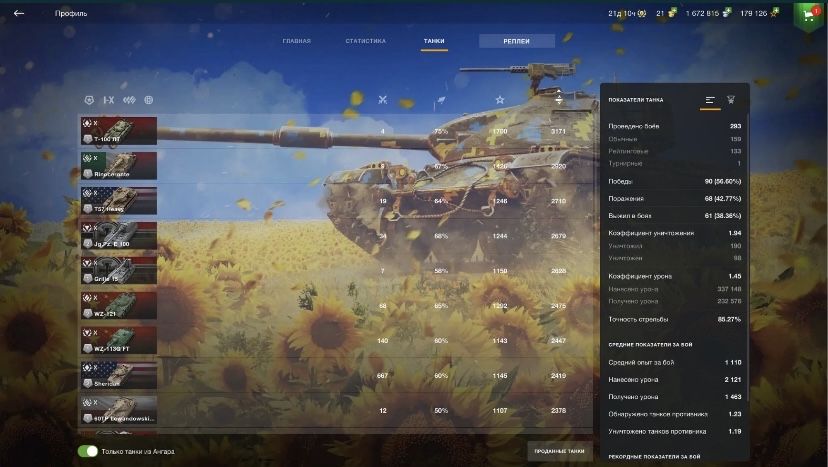
Task: Click 'Проведено боёв' stat row
Action: (674, 126)
